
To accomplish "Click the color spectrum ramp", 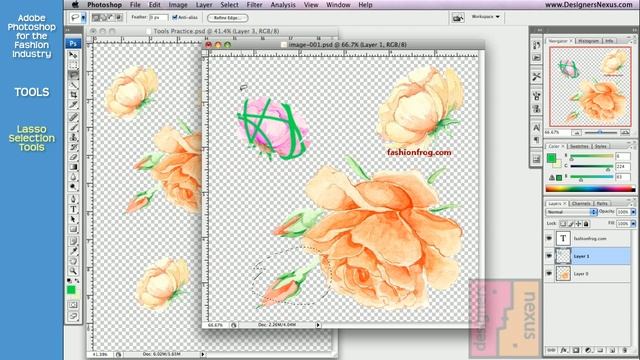I will [x=590, y=189].
